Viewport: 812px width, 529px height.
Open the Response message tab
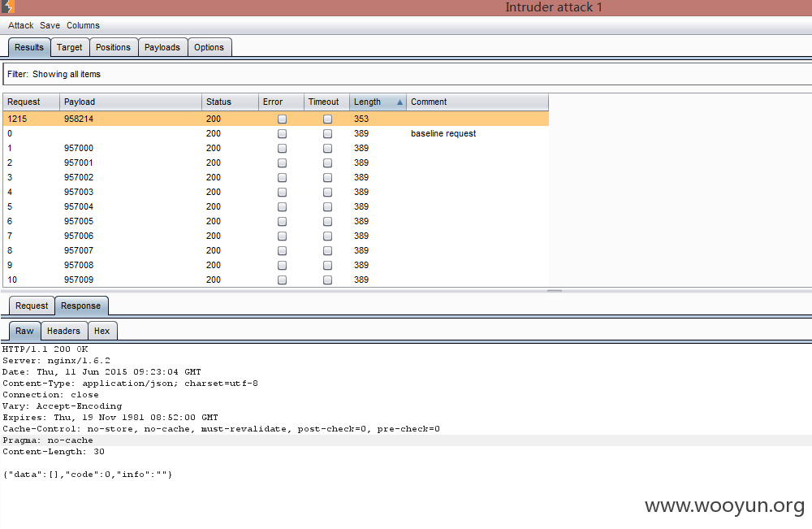[x=80, y=306]
